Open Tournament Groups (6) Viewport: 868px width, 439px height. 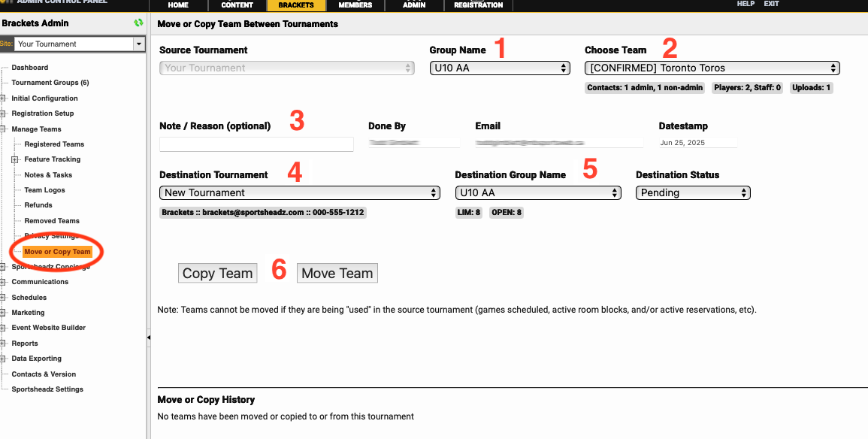tap(50, 83)
